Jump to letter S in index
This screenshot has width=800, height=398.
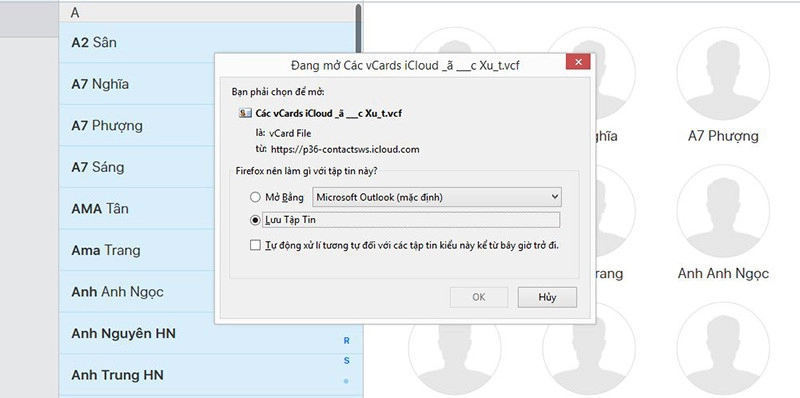point(346,361)
